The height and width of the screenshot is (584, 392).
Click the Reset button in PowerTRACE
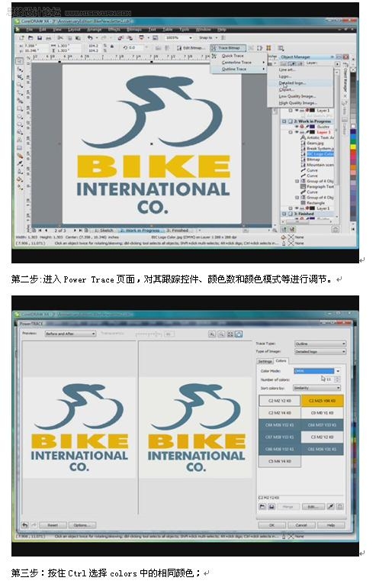click(53, 525)
